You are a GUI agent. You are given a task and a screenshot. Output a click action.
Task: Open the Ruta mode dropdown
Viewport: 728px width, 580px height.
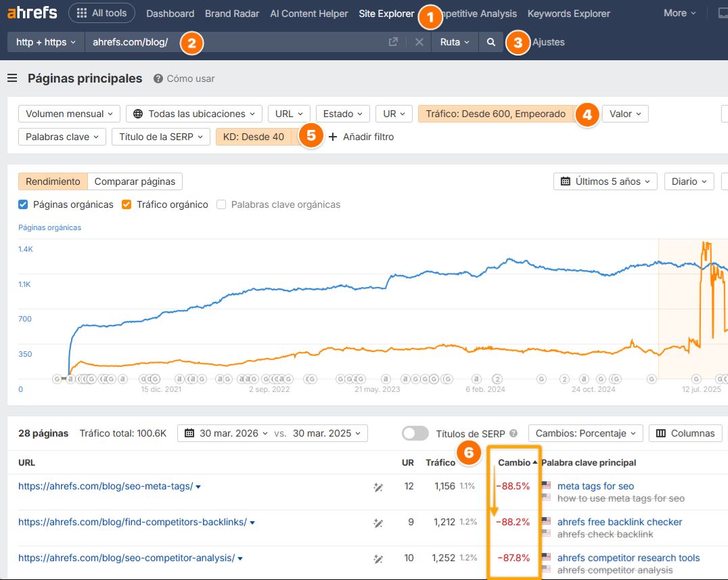455,42
